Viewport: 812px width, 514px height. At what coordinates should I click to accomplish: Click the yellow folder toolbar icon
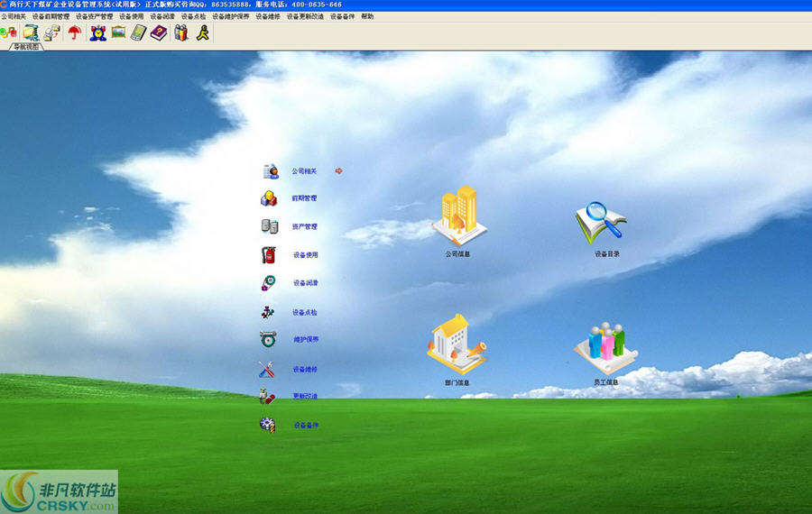(31, 33)
